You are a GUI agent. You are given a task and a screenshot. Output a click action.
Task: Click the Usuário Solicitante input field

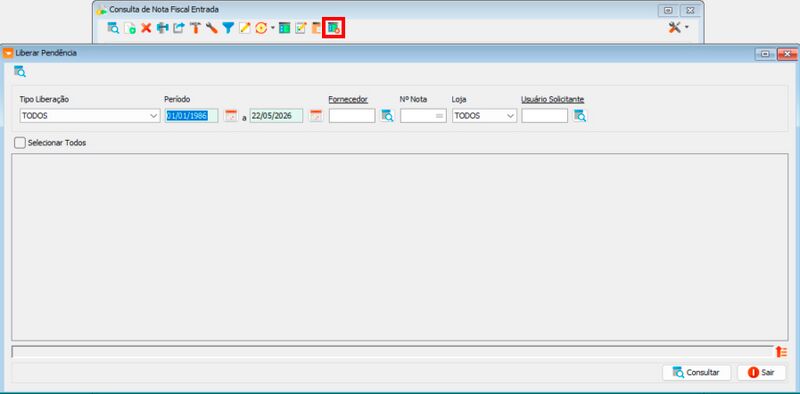(544, 116)
